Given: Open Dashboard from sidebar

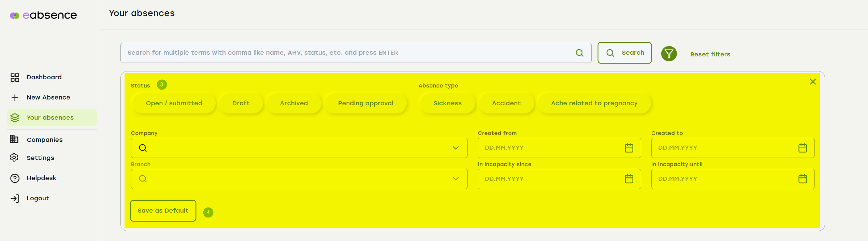Looking at the screenshot, I should [x=44, y=77].
